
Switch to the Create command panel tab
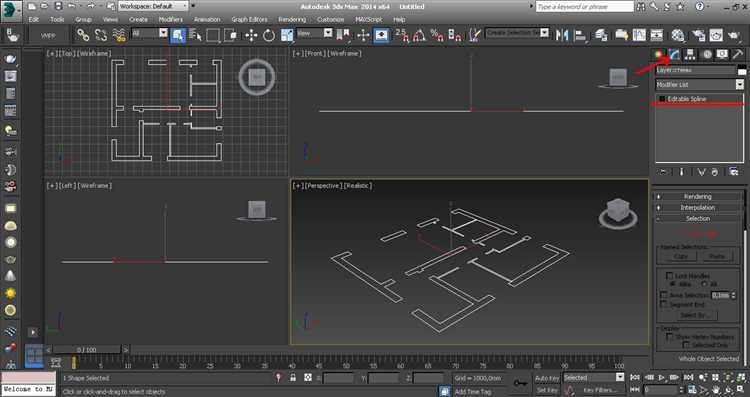[x=660, y=55]
